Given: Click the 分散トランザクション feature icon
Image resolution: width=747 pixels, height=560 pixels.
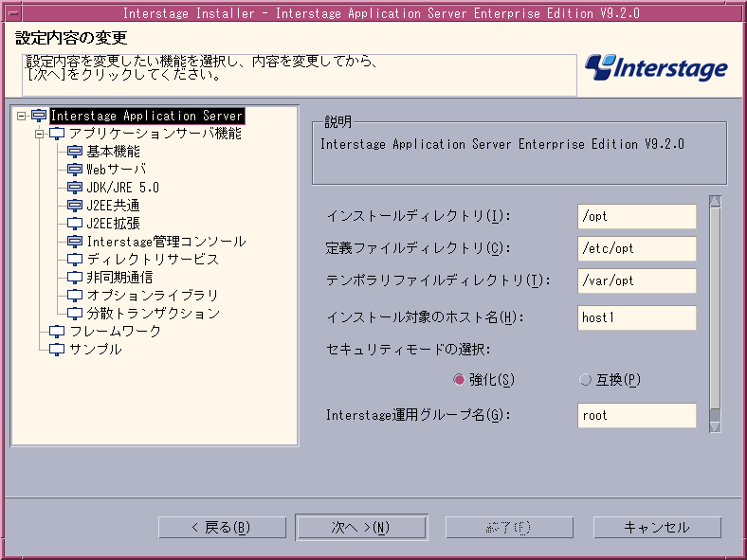Looking at the screenshot, I should tap(75, 314).
